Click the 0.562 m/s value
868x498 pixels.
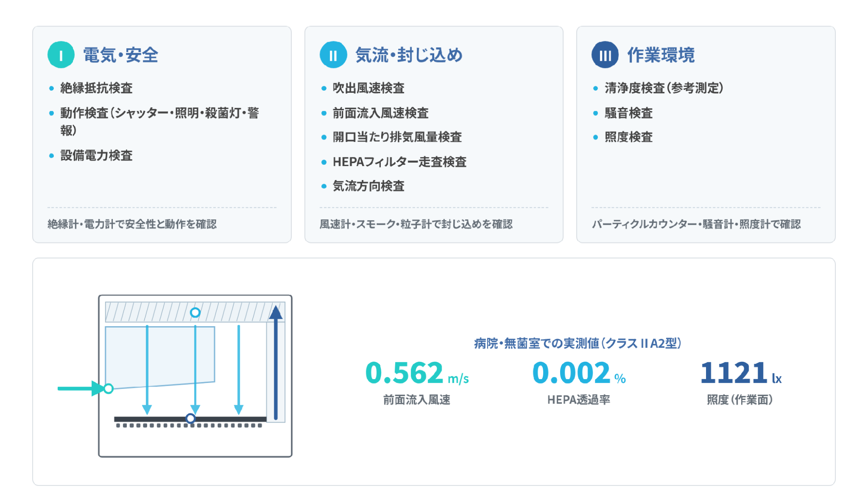pyautogui.click(x=417, y=373)
